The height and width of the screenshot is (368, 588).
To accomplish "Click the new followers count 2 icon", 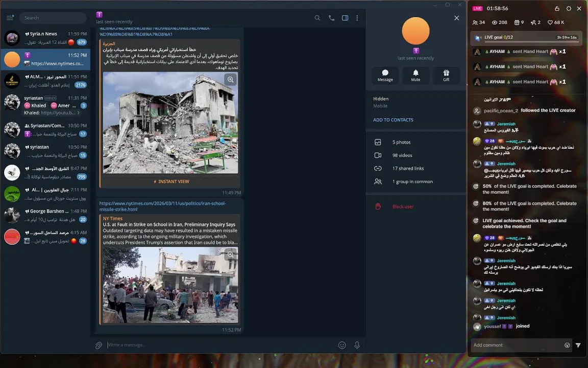I will click(533, 22).
